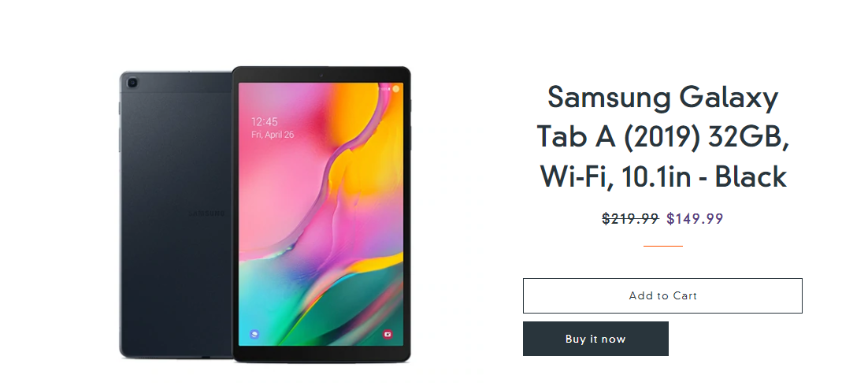Screen dimensions: 868x386
Task: Click the Fri, April 26 date text
Action: coord(273,135)
